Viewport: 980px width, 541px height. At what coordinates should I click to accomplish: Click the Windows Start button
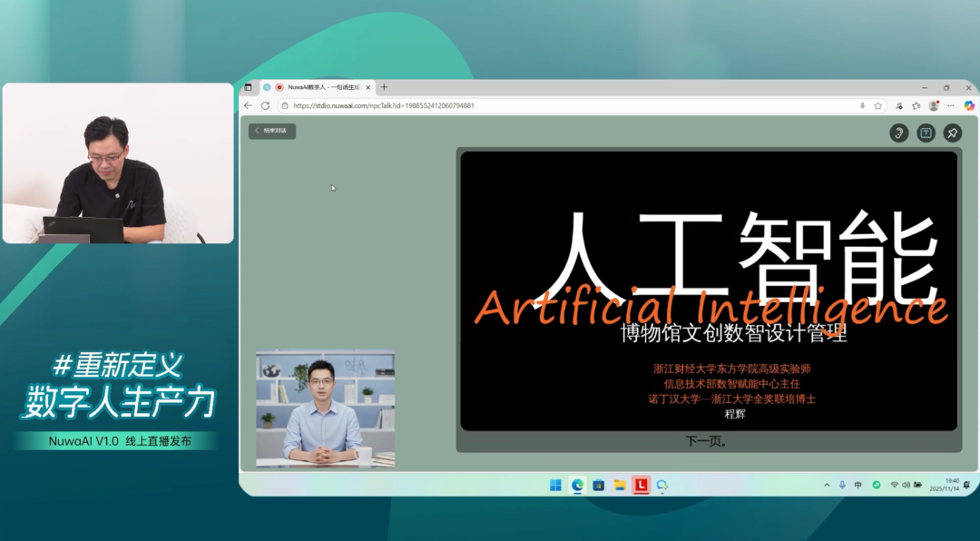click(x=555, y=485)
